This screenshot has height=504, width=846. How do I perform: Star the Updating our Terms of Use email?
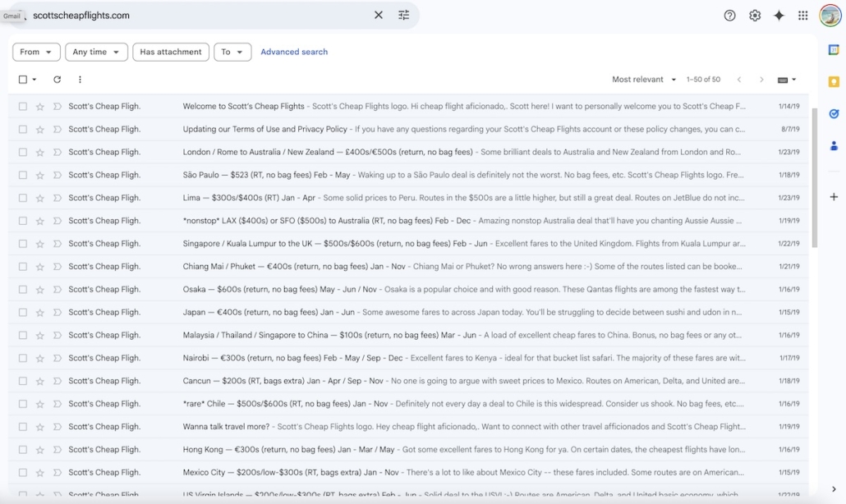(40, 130)
